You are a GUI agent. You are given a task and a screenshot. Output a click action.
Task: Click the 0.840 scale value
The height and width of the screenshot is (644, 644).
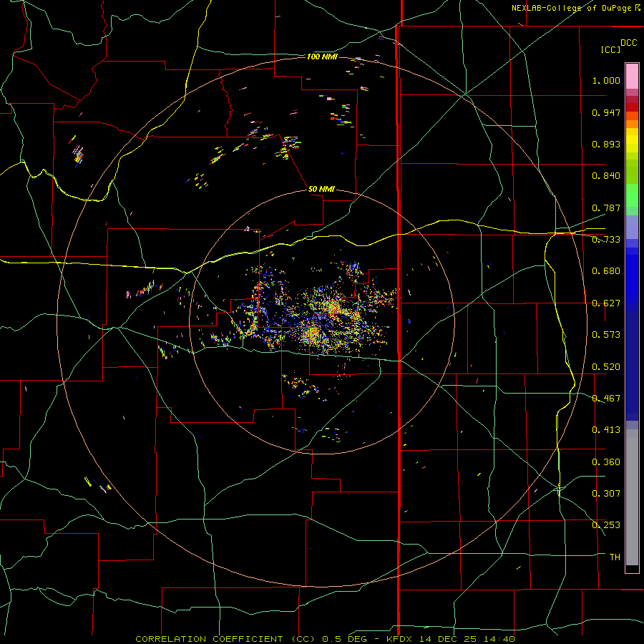coord(606,176)
